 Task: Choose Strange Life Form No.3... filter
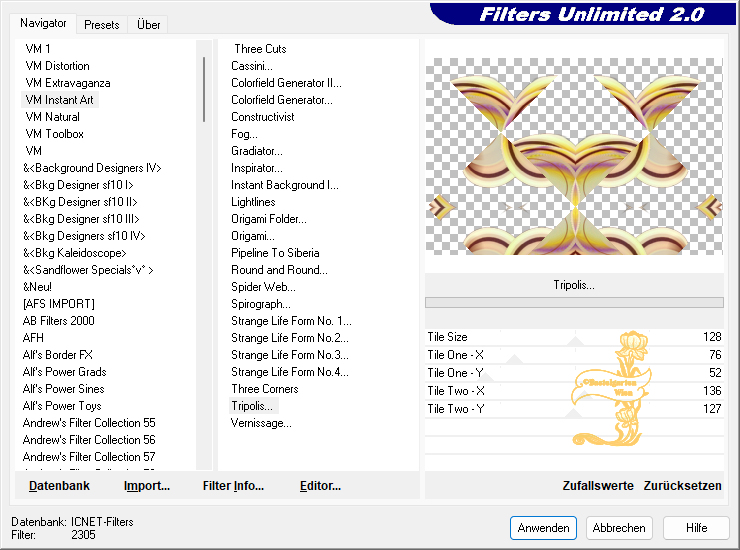tap(290, 355)
